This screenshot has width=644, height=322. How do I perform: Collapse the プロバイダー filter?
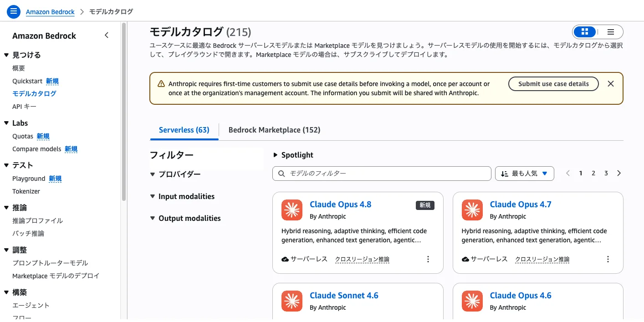153,174
